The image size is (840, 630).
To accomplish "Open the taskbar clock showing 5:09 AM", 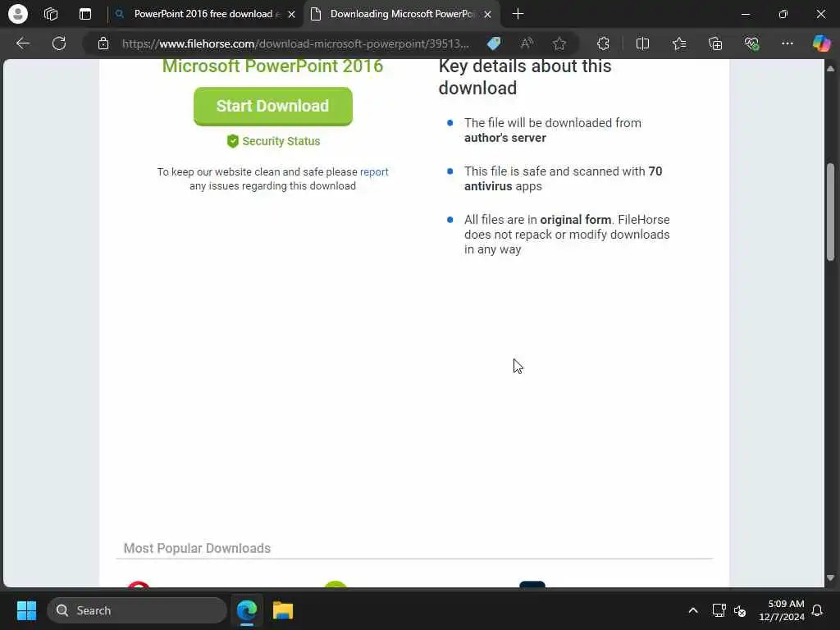I will [782, 610].
